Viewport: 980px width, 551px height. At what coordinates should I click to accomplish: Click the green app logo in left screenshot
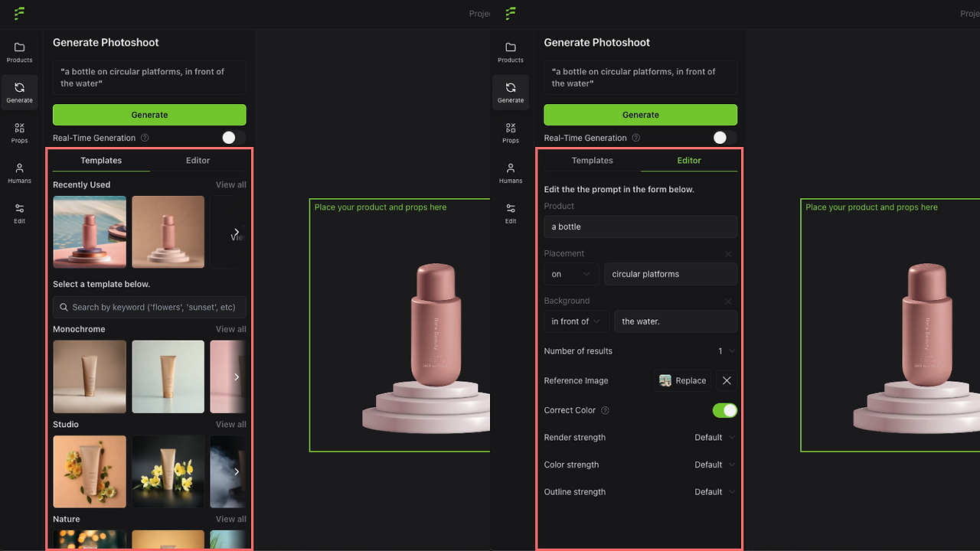pyautogui.click(x=20, y=14)
